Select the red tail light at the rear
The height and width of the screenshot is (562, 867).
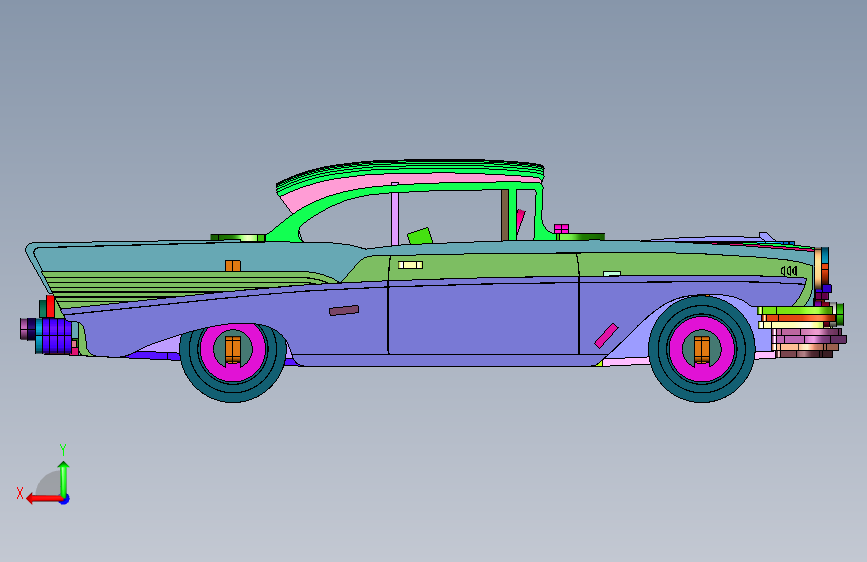(x=50, y=306)
